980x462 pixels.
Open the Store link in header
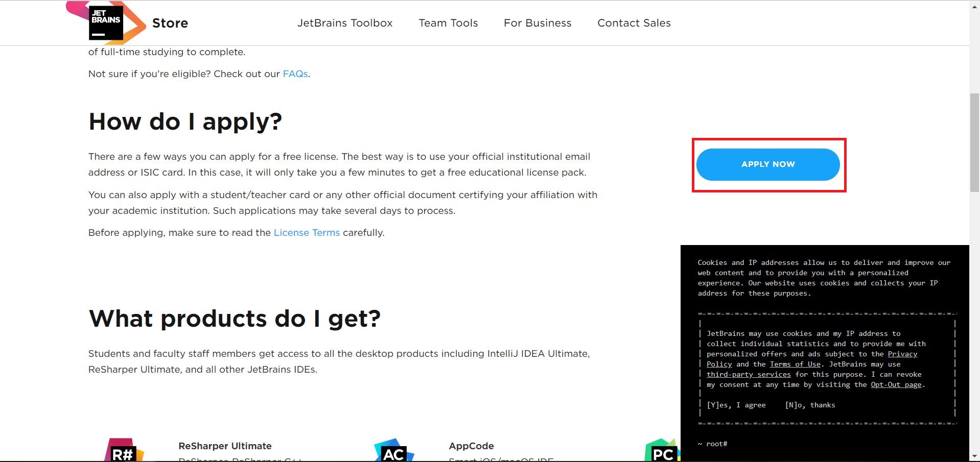[170, 23]
